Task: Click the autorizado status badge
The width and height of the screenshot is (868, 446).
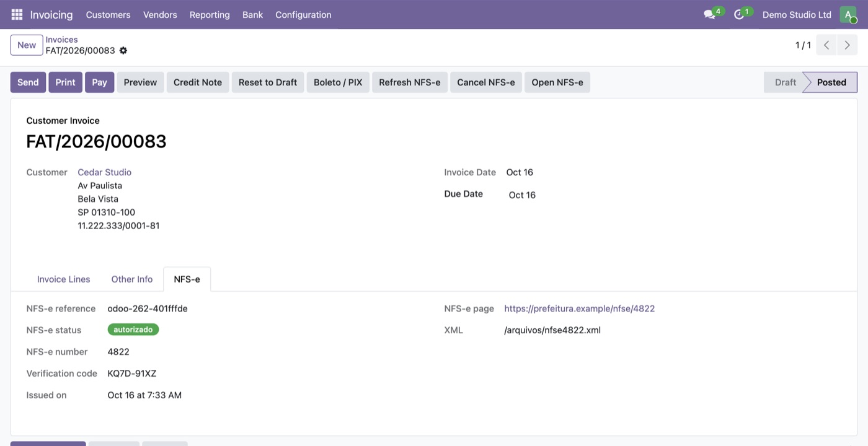Action: 133,330
